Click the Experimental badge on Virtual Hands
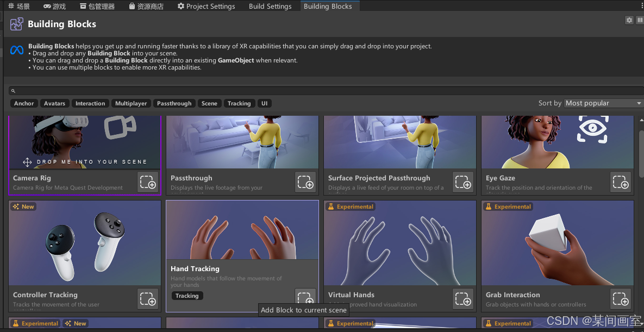This screenshot has width=644, height=332. coord(351,206)
